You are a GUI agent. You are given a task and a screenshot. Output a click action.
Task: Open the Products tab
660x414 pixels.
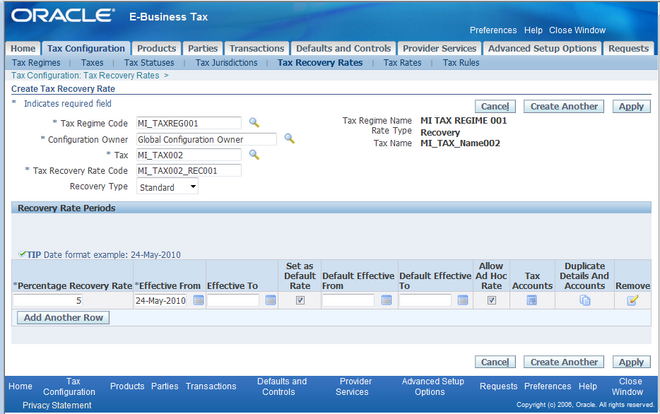click(x=157, y=48)
